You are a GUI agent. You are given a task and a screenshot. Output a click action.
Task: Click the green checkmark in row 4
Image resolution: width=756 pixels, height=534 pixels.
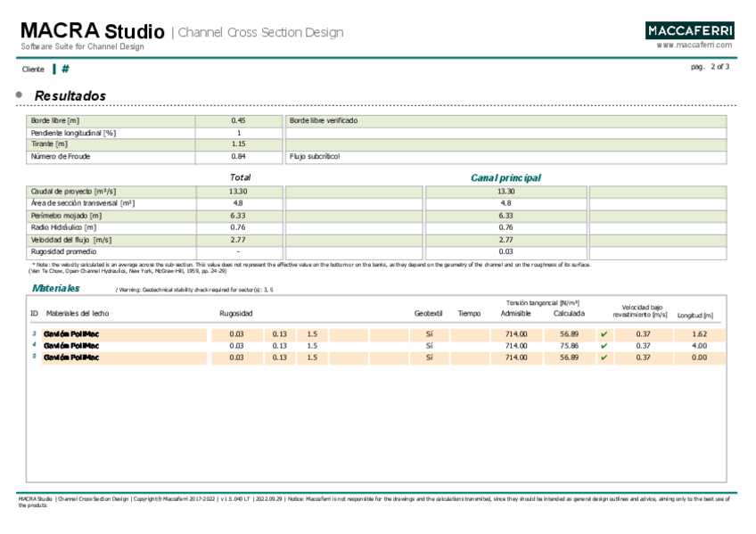click(604, 346)
